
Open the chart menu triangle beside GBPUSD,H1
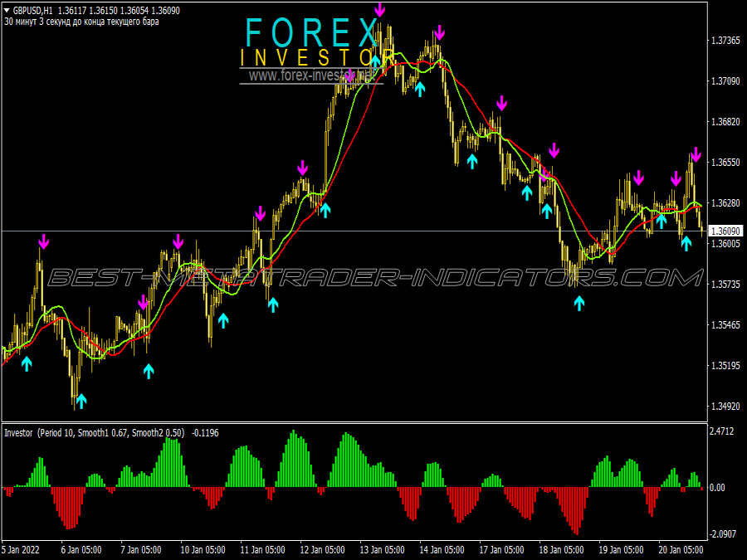tap(7, 10)
